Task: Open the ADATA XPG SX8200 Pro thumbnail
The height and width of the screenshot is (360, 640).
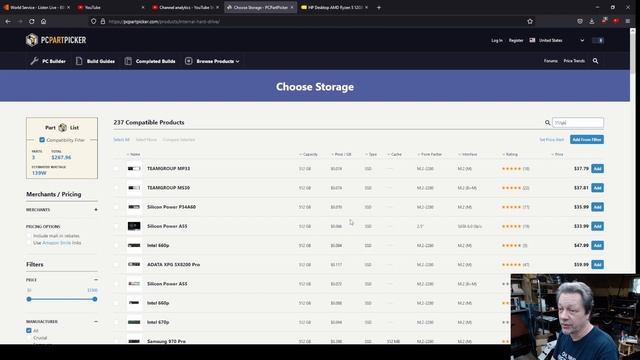Action: pyautogui.click(x=134, y=264)
